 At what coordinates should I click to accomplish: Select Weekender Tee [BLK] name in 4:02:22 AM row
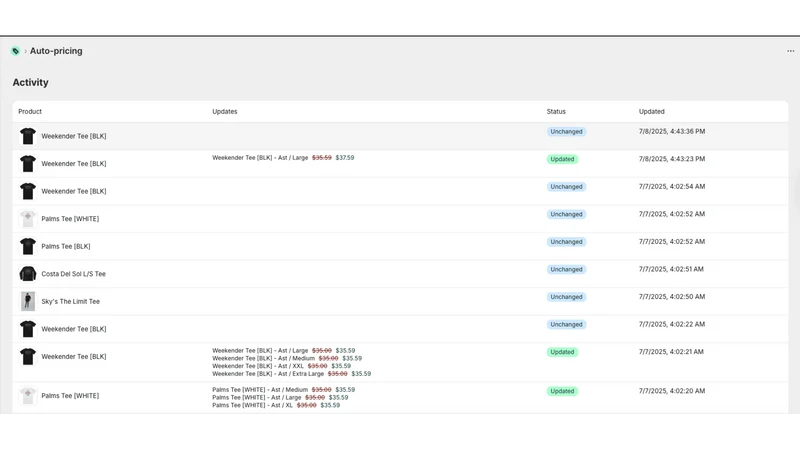point(74,329)
